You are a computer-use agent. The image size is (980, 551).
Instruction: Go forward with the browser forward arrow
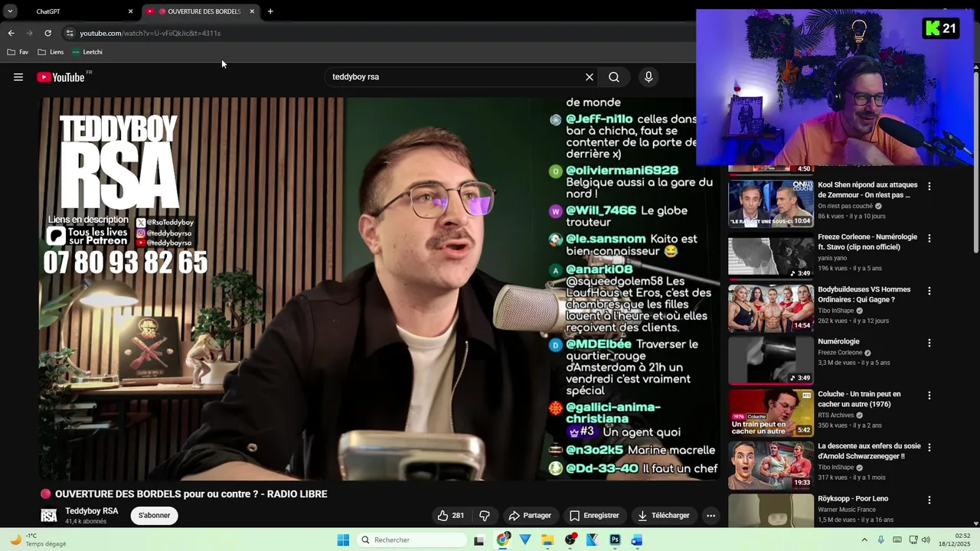tap(29, 33)
